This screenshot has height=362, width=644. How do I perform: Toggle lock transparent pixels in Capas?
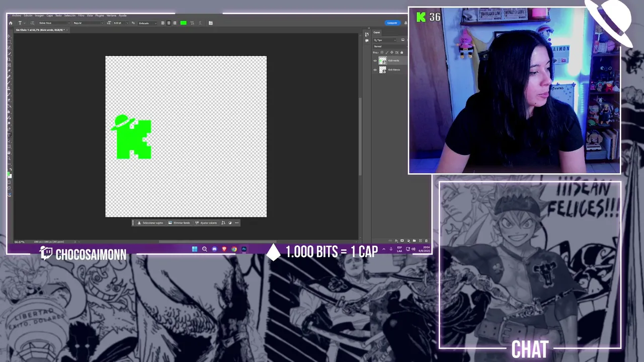point(382,52)
